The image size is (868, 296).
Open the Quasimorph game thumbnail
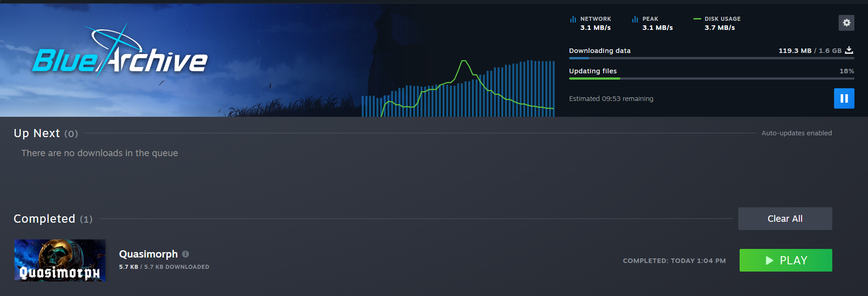click(60, 260)
